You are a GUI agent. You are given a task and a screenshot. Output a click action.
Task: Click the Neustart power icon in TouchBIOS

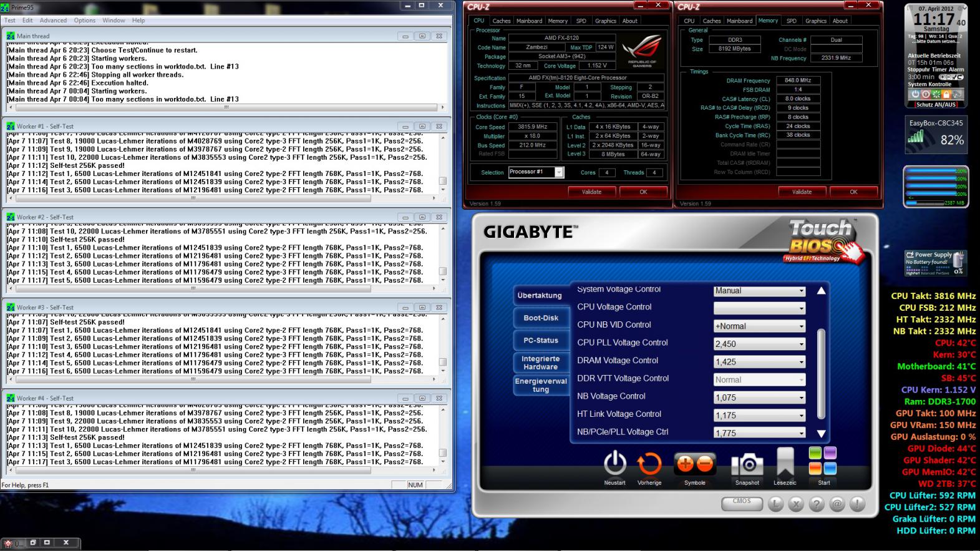pyautogui.click(x=614, y=464)
